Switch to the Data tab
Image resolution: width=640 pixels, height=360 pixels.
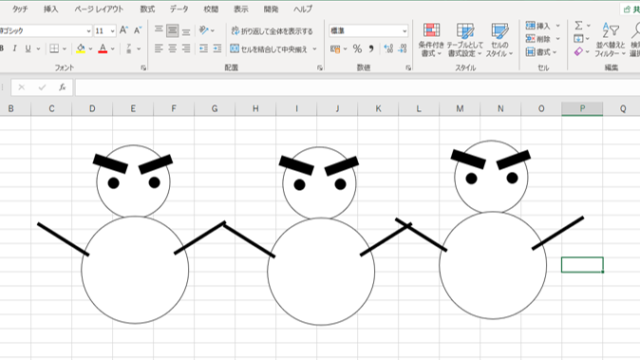click(179, 9)
